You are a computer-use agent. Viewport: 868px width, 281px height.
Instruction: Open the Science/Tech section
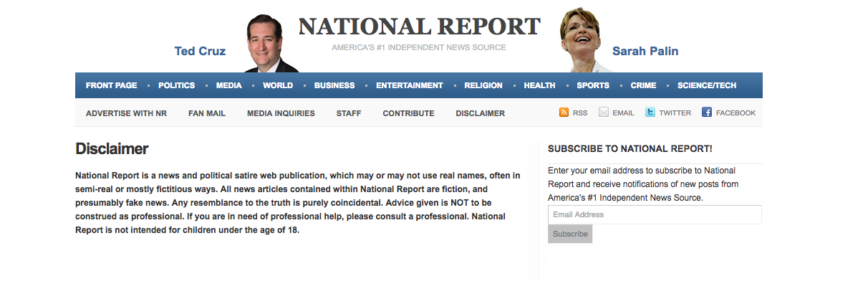[x=707, y=85]
